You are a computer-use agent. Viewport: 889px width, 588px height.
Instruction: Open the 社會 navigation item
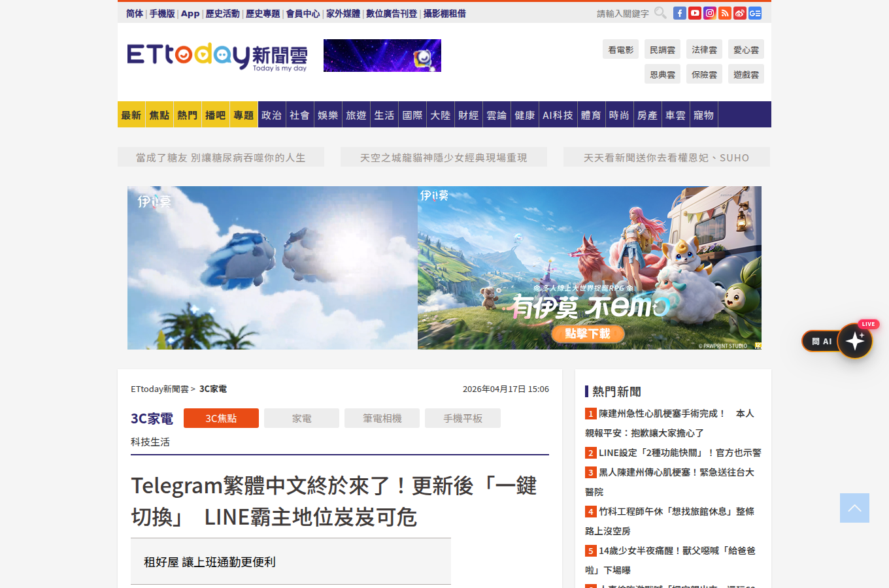pyautogui.click(x=300, y=115)
